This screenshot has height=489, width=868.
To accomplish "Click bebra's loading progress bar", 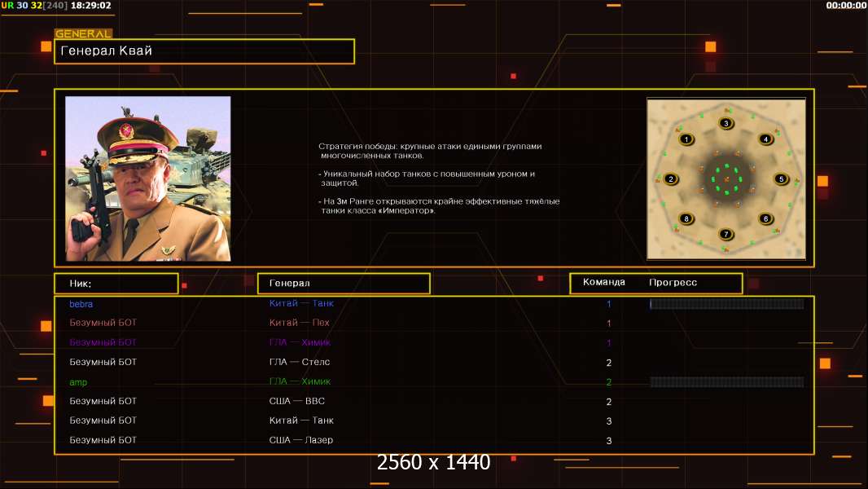I will point(726,304).
